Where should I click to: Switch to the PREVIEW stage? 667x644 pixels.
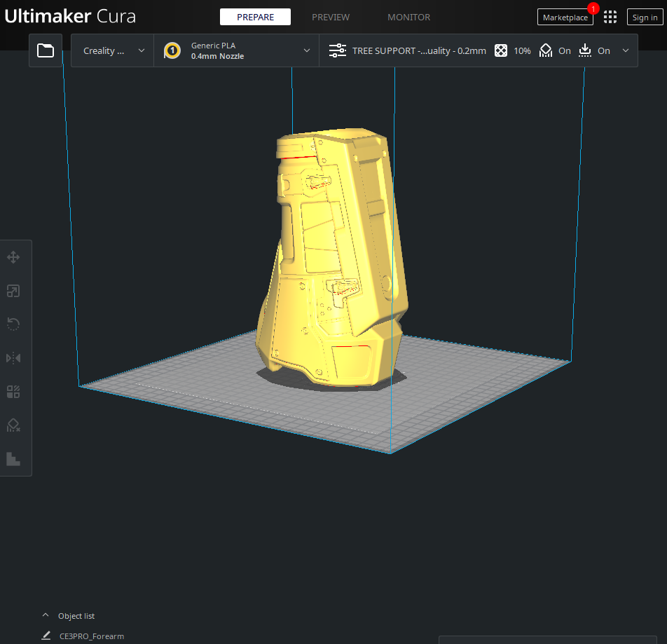click(331, 17)
